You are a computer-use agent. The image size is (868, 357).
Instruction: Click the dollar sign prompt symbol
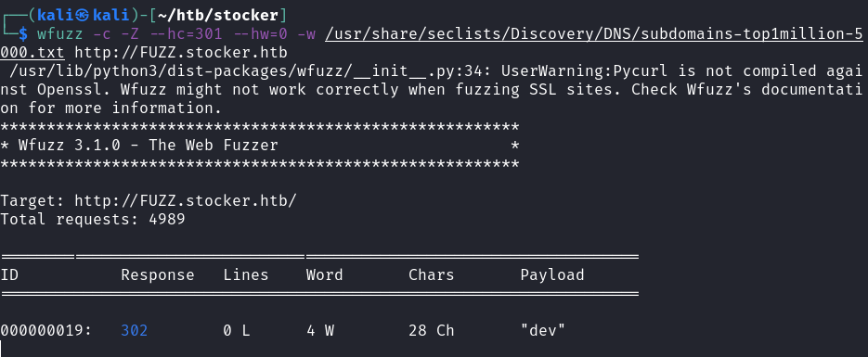(x=23, y=34)
